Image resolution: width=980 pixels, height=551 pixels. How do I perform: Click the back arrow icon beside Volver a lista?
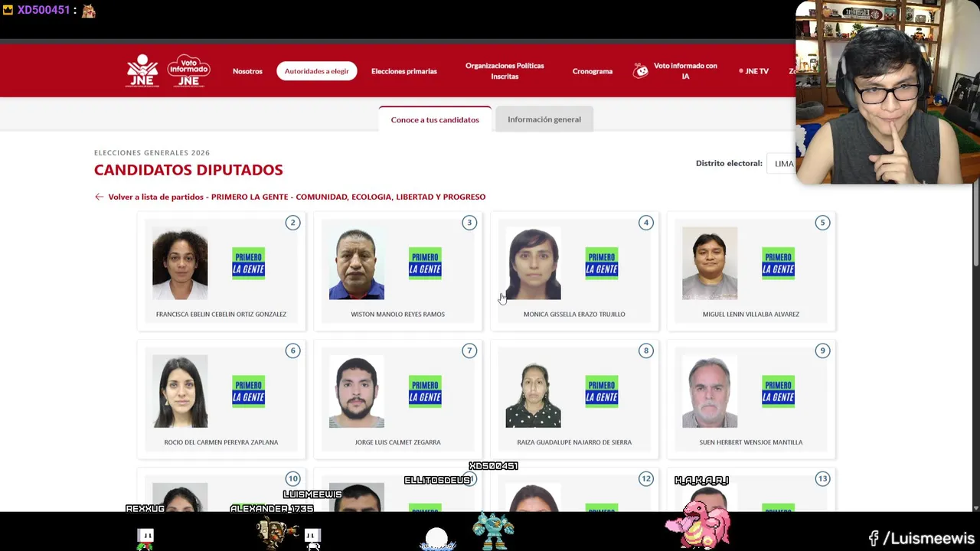coord(99,197)
